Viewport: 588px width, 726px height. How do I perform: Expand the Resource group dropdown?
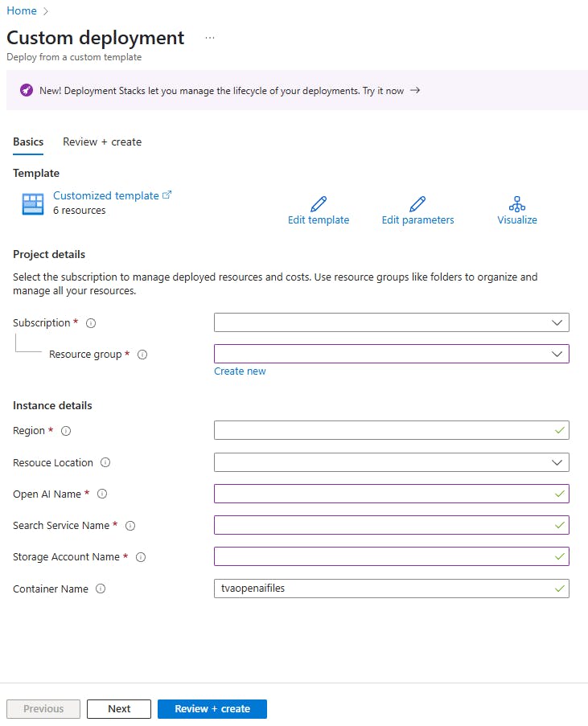[392, 355]
